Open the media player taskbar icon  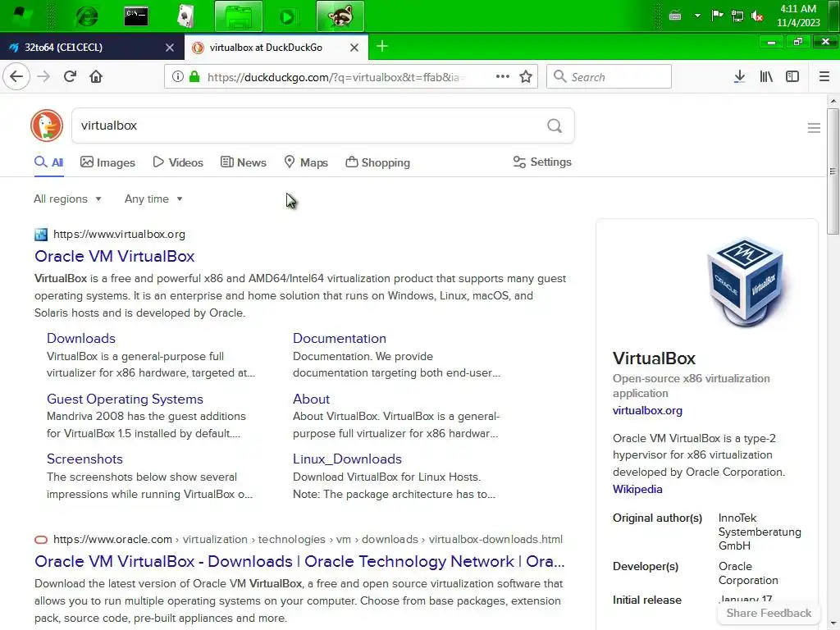(288, 16)
